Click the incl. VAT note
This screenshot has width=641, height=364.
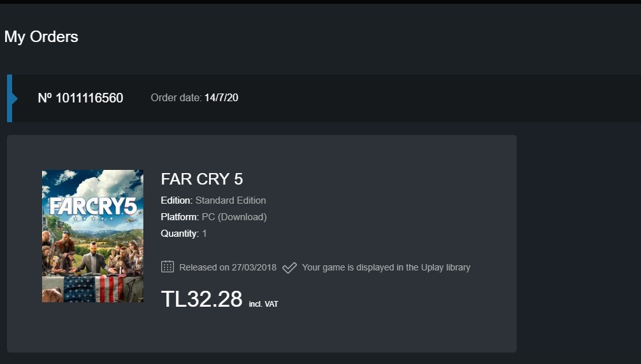263,304
